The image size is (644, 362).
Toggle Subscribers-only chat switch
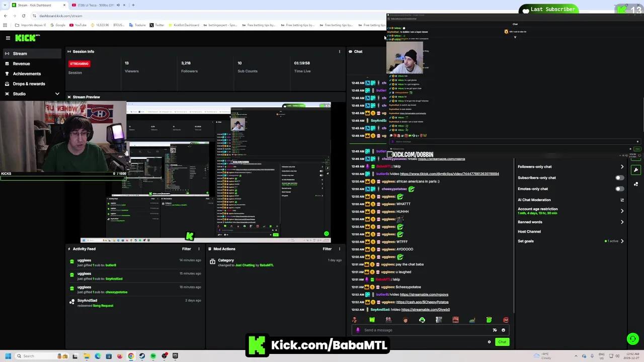[x=619, y=177]
